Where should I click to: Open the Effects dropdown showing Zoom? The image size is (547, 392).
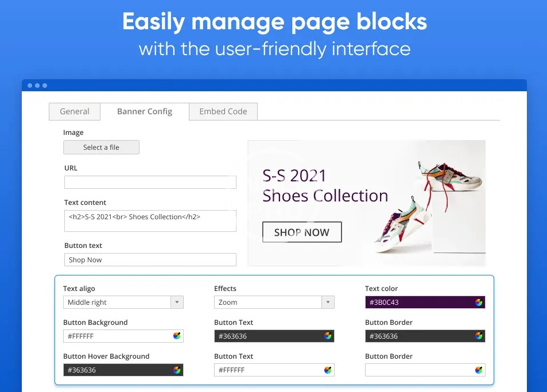coord(328,302)
